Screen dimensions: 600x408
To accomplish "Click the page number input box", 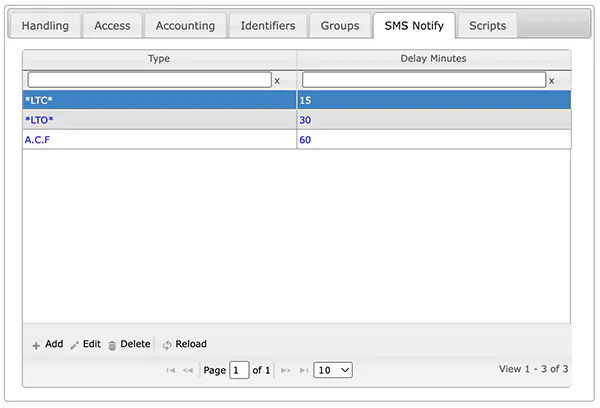I will tap(240, 370).
